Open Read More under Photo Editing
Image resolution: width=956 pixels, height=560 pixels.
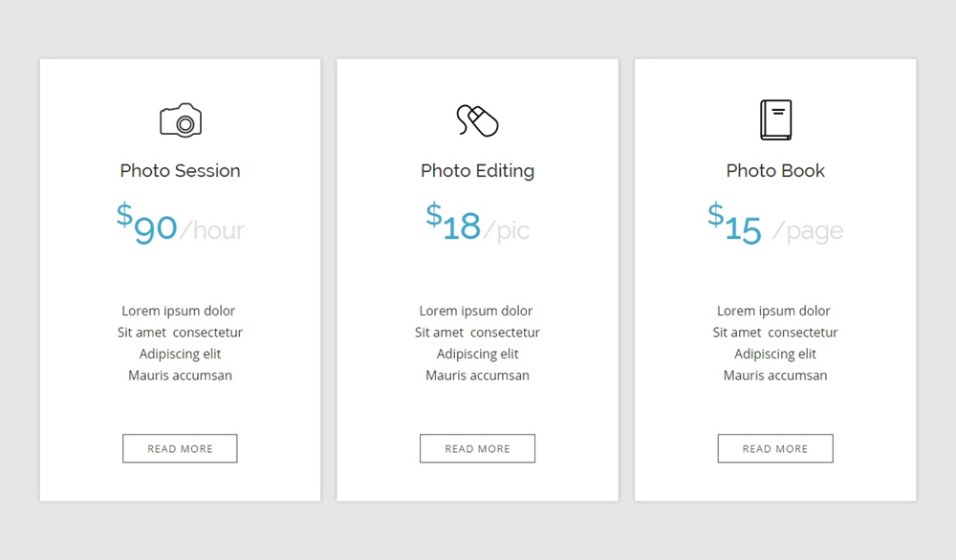click(x=477, y=448)
